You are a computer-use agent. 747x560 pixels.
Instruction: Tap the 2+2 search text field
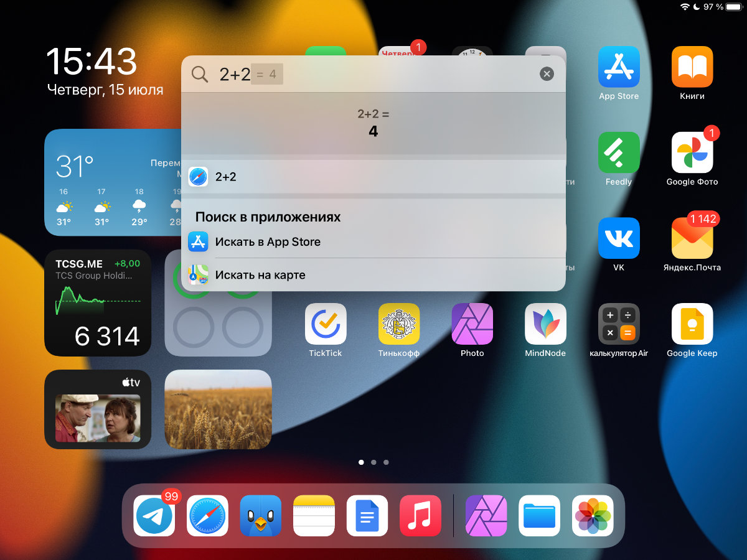tap(374, 75)
